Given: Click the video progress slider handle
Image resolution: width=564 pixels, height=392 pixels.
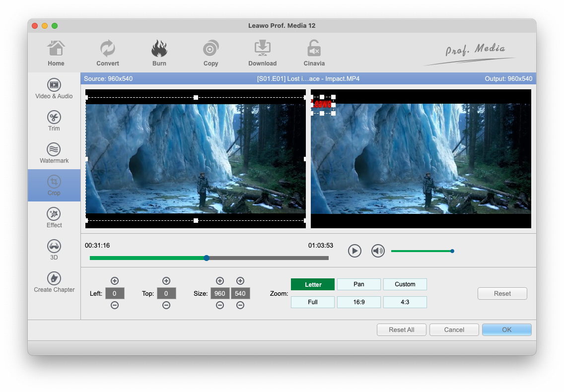Looking at the screenshot, I should coord(207,258).
